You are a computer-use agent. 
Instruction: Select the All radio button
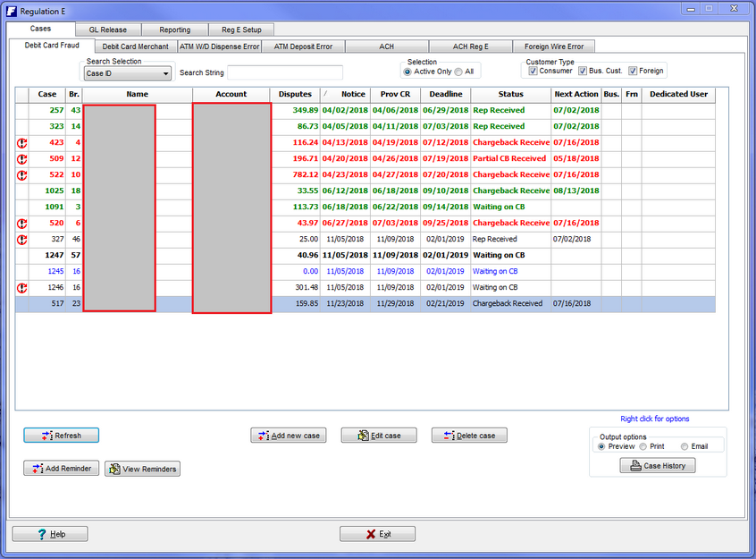[458, 72]
